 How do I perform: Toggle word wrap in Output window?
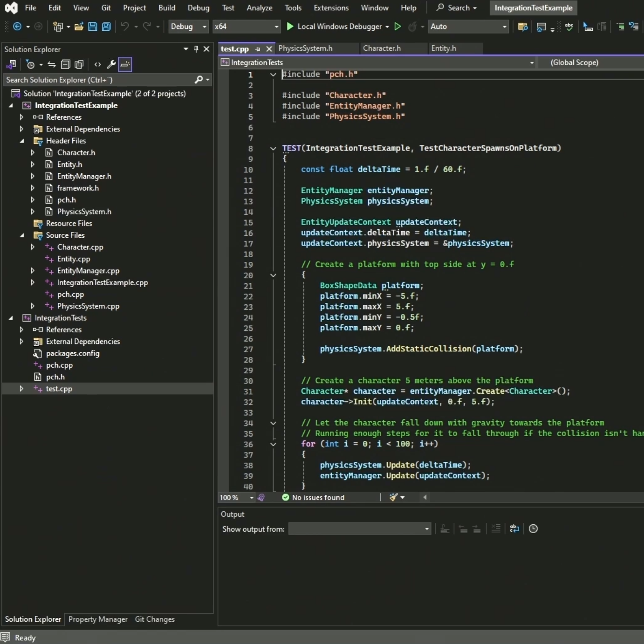[x=514, y=528]
